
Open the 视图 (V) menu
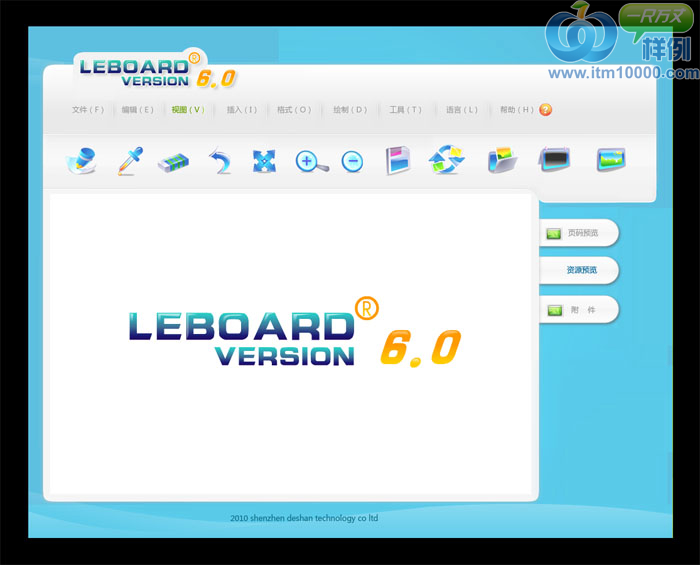pyautogui.click(x=188, y=109)
